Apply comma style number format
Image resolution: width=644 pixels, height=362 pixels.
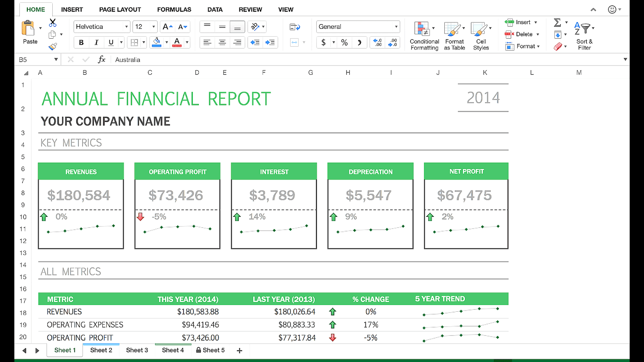click(x=359, y=42)
